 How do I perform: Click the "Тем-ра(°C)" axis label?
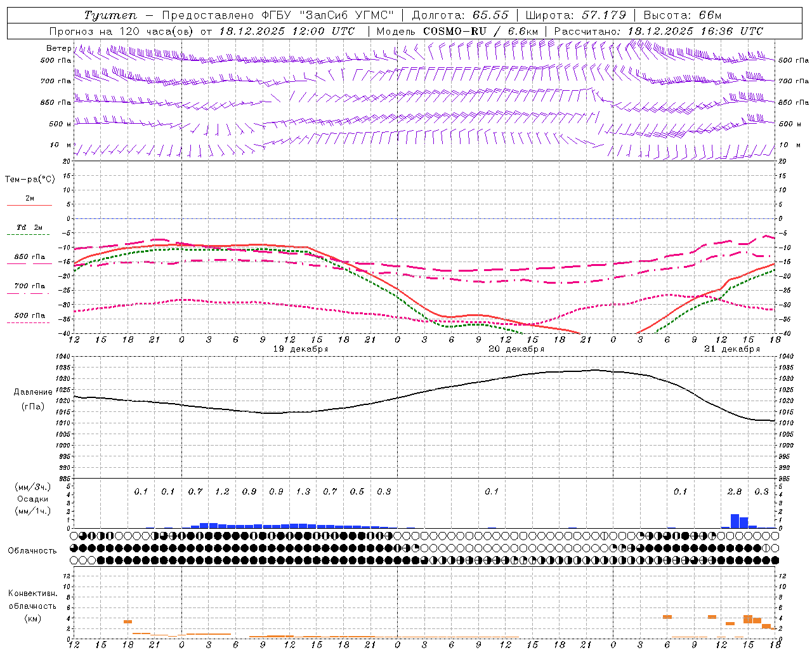[x=30, y=180]
